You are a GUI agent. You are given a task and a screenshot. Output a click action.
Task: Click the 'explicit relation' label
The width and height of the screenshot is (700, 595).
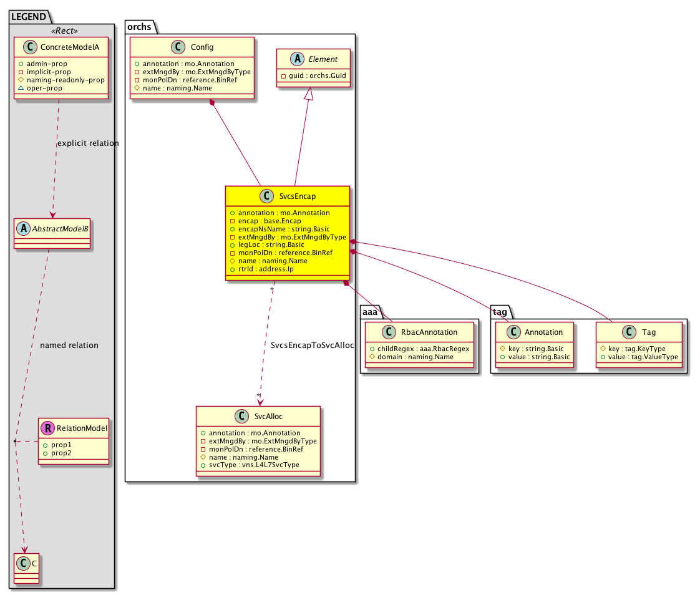[x=88, y=143]
